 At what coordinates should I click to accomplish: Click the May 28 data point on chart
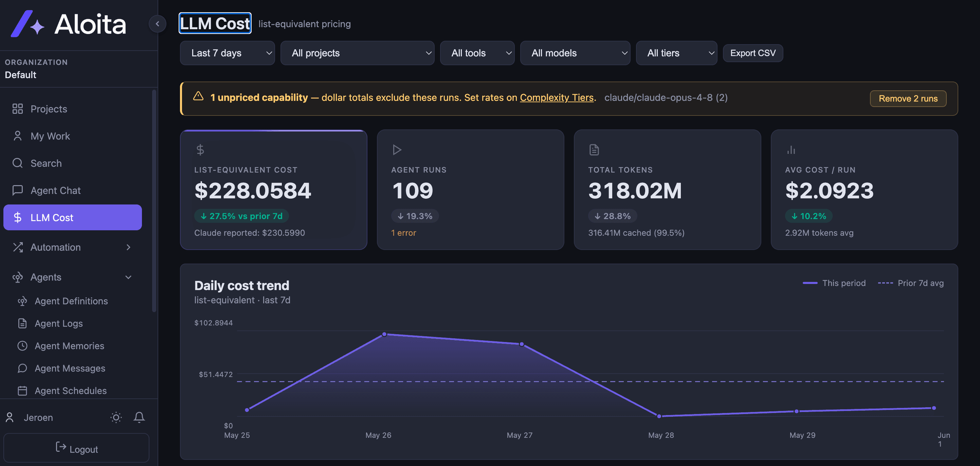[x=659, y=416]
